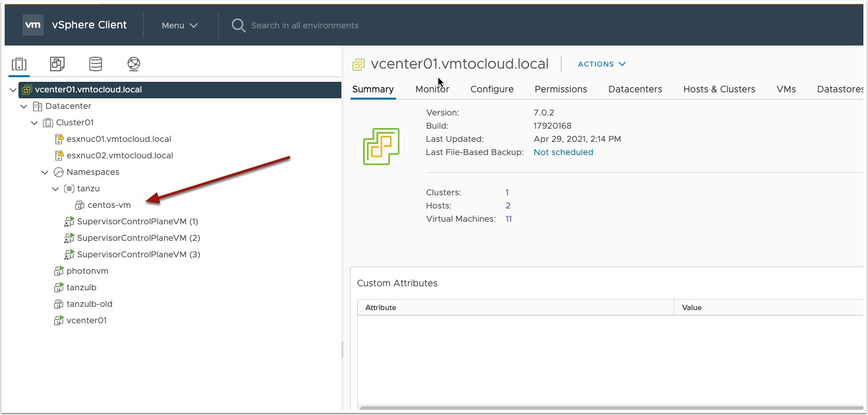This screenshot has height=415, width=868.
Task: Select SupervisorControlPlaneVM (2) row
Action: (138, 238)
